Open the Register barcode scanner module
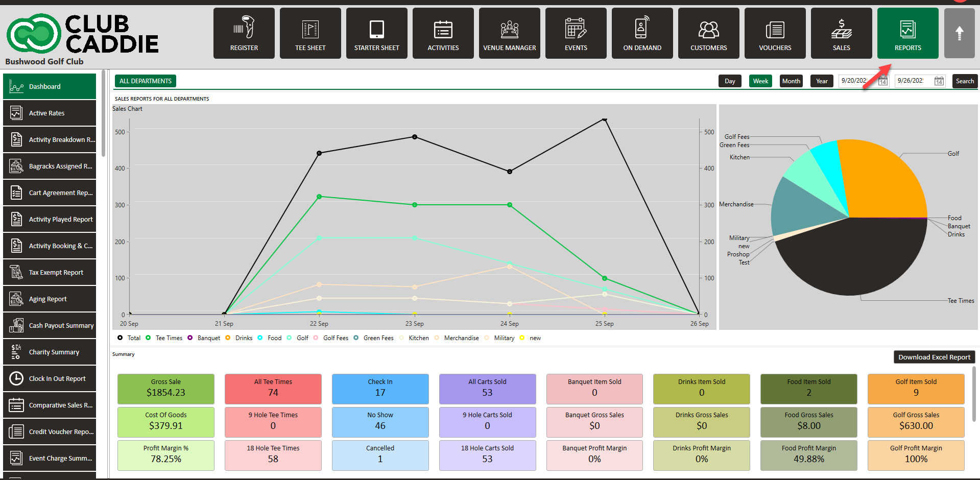This screenshot has height=480, width=980. (244, 33)
